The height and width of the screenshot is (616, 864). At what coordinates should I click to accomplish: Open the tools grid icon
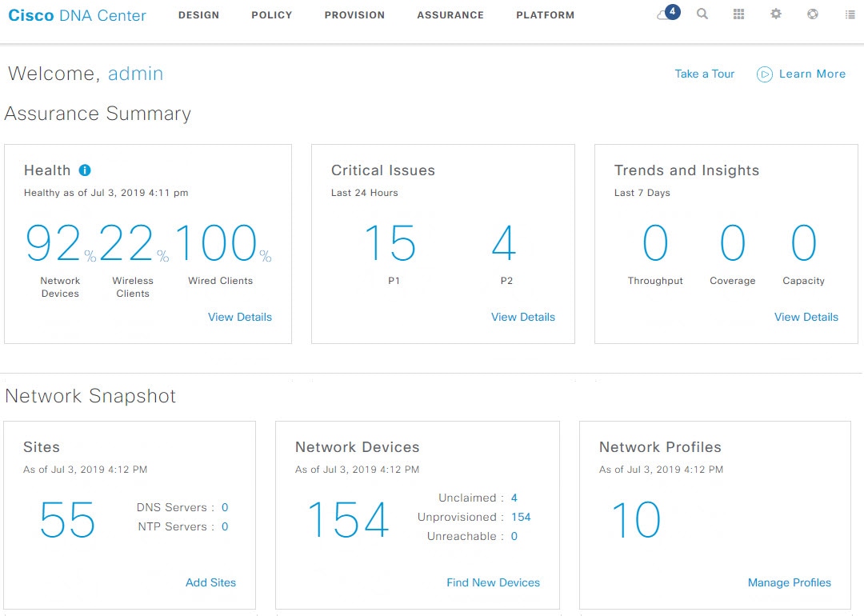739,14
